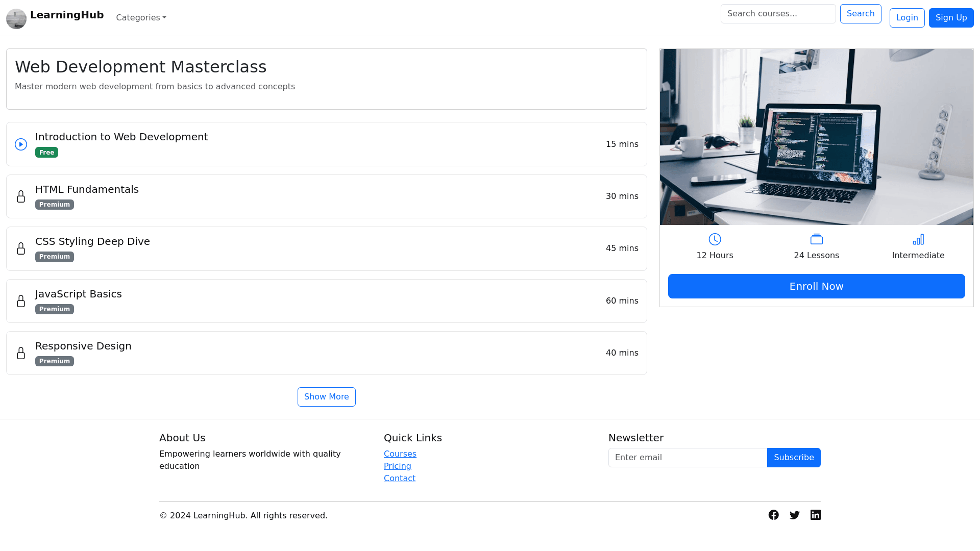Click the course laptop thumbnail image
The height and width of the screenshot is (551, 980).
click(816, 137)
